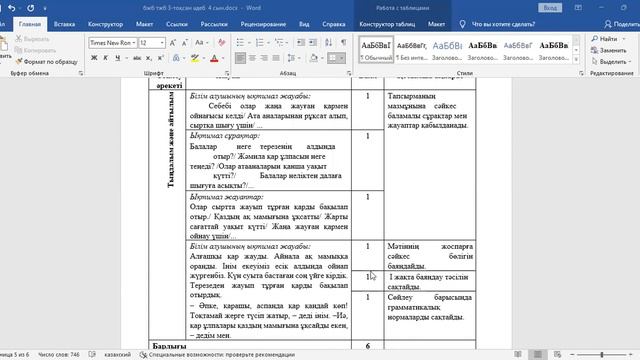Toggle Underline (Ч) formatting
Screen dimensions: 640x360
[118, 58]
